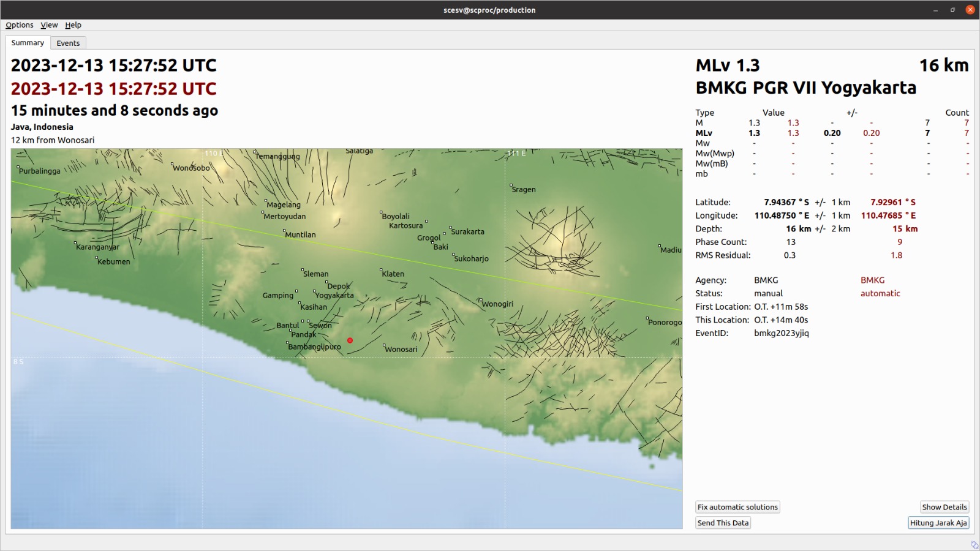Image resolution: width=980 pixels, height=551 pixels.
Task: Click Show Details button
Action: (x=944, y=507)
